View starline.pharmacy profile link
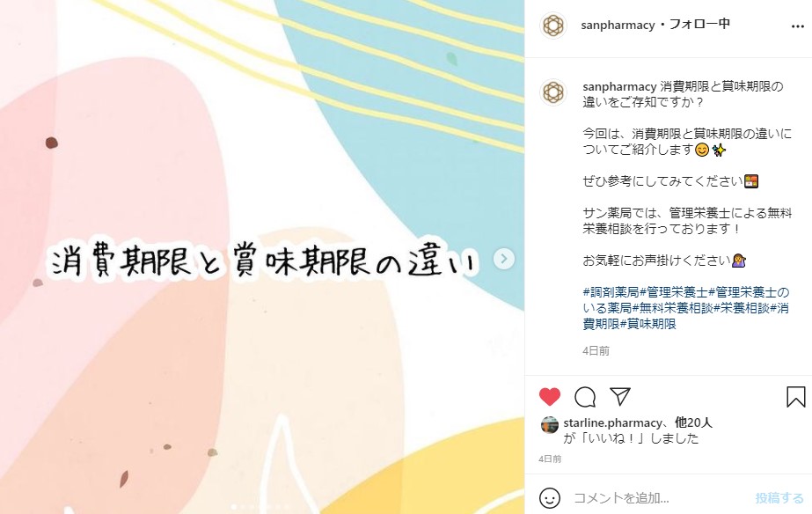Viewport: 812px width, 514px height. tap(612, 422)
